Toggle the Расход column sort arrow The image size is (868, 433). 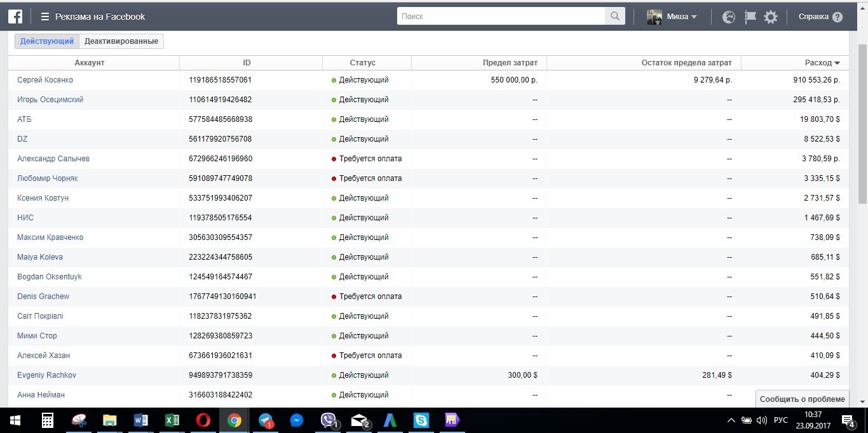(837, 63)
